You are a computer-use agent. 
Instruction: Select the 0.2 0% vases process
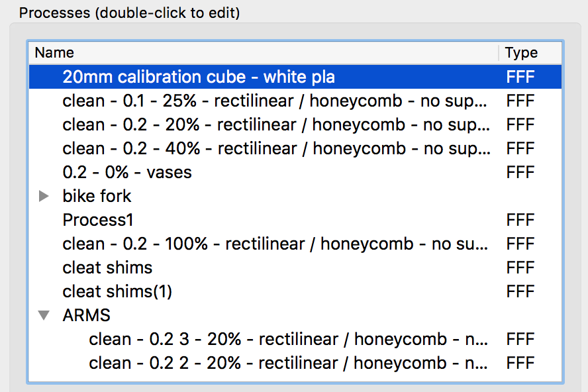pyautogui.click(x=295, y=172)
